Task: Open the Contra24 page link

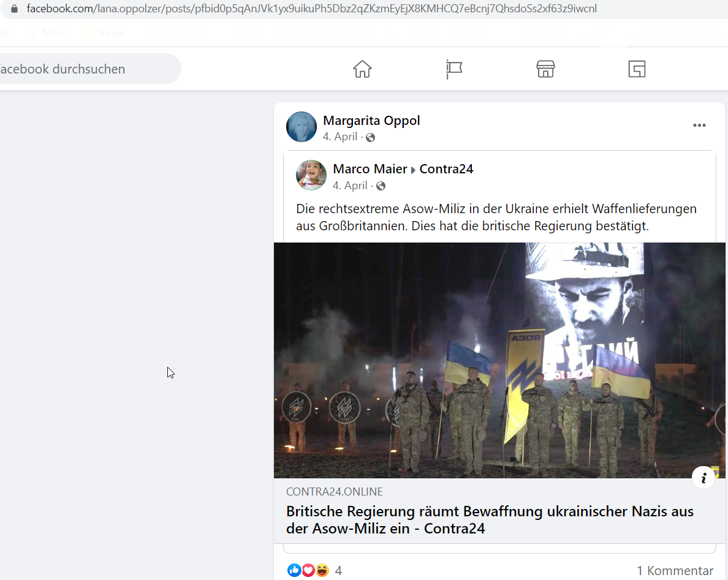Action: pyautogui.click(x=446, y=169)
